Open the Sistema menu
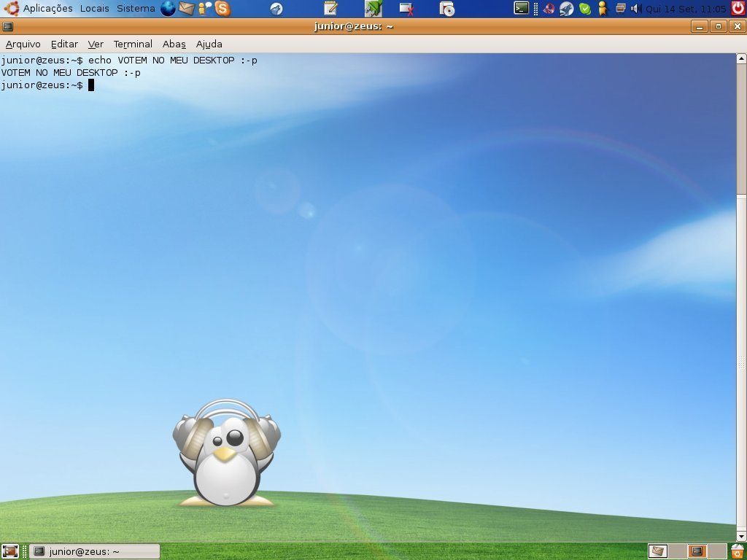Screen dimensions: 747x560 pyautogui.click(x=136, y=9)
